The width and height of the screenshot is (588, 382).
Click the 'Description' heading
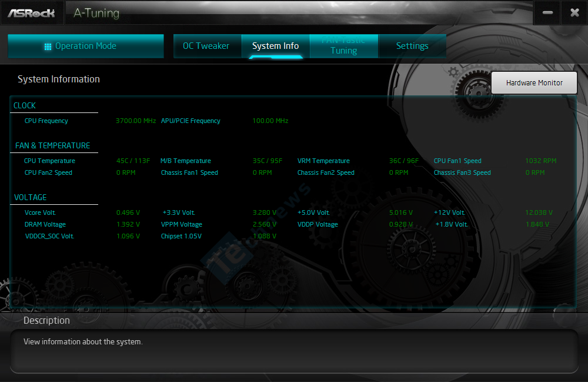[x=46, y=320]
